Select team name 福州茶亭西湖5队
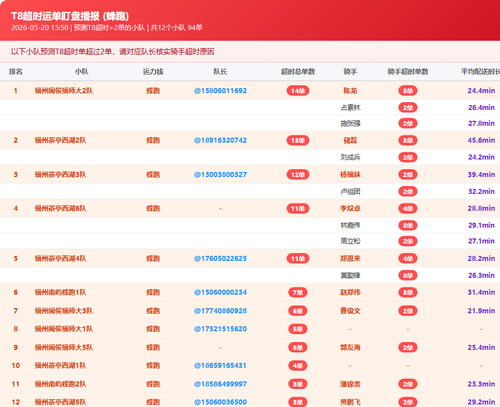This screenshot has width=500, height=407. click(x=60, y=402)
